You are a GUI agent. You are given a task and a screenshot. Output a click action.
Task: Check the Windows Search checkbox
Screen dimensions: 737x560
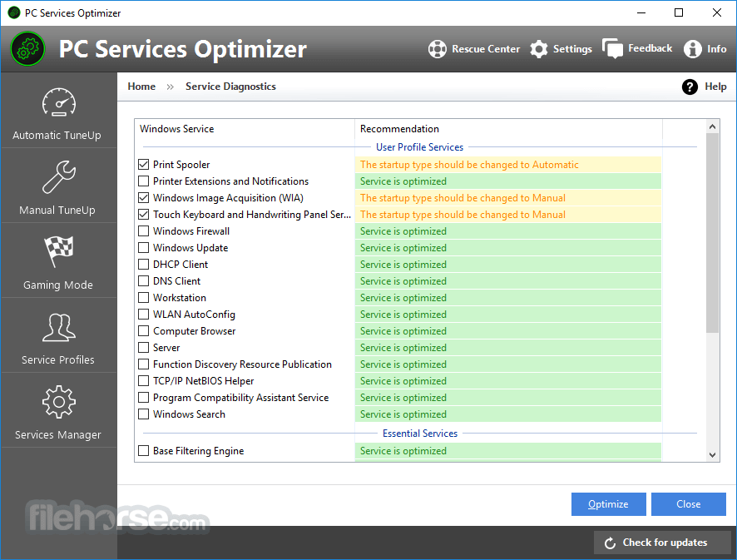click(143, 414)
